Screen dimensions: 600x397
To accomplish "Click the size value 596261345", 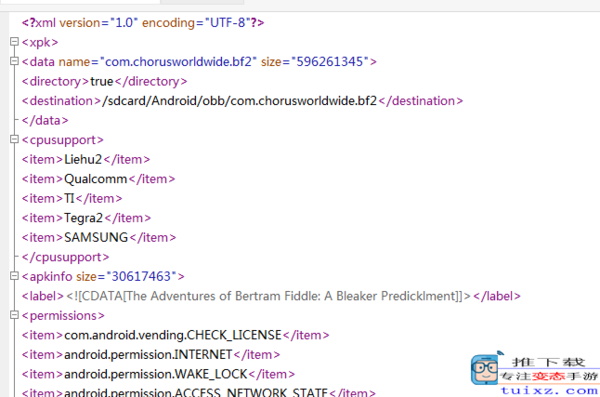I will tap(330, 62).
